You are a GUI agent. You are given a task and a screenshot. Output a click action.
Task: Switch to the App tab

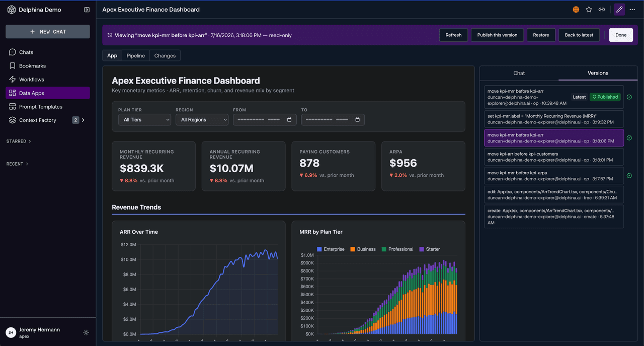[x=112, y=55]
